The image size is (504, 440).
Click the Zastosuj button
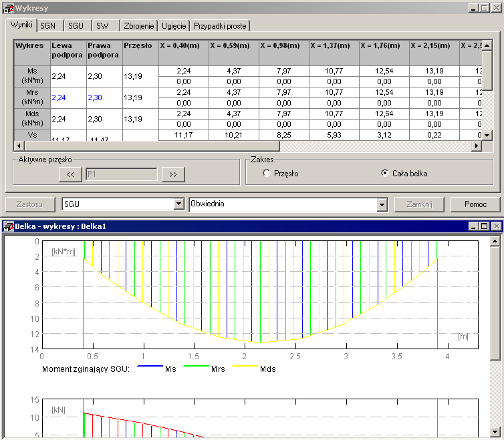pos(30,204)
